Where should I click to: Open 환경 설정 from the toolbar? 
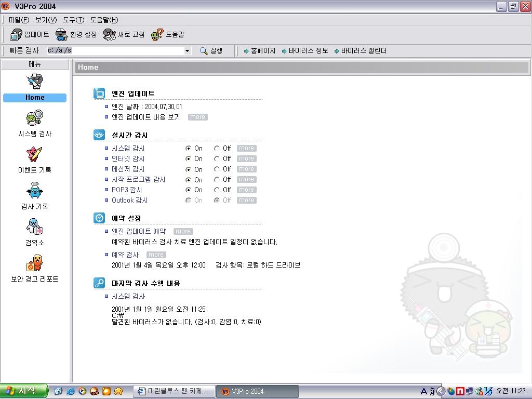62,35
